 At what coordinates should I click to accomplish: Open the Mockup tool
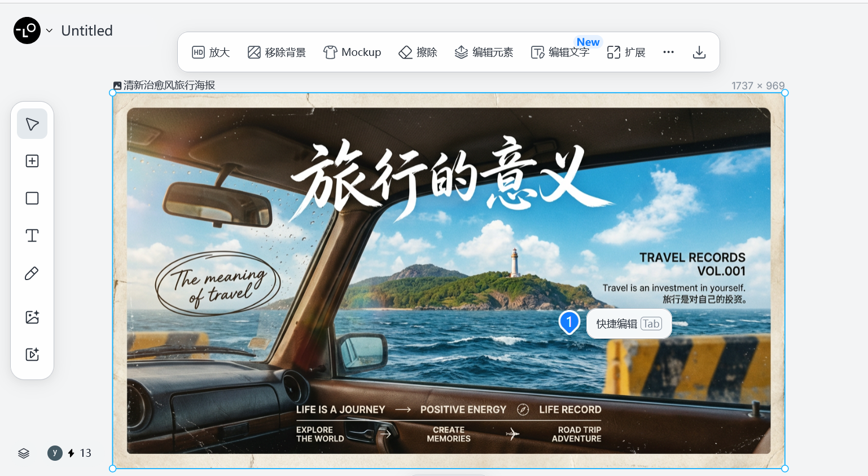coord(352,53)
